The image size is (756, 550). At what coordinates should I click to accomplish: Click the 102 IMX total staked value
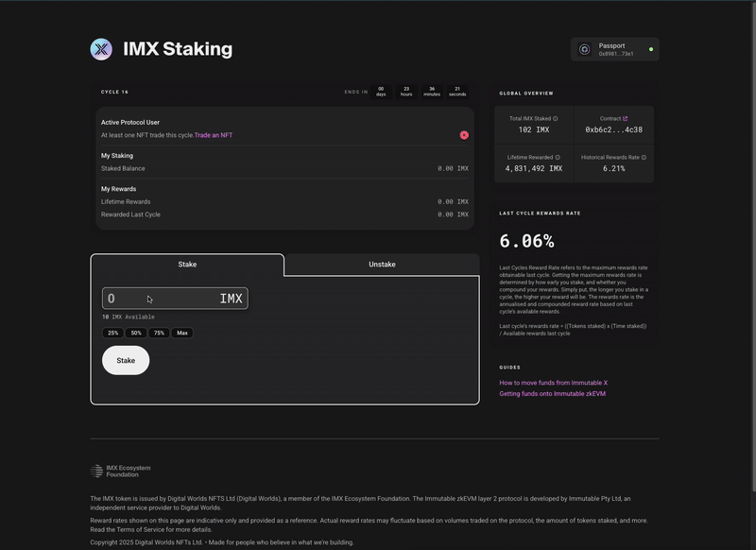tap(534, 129)
